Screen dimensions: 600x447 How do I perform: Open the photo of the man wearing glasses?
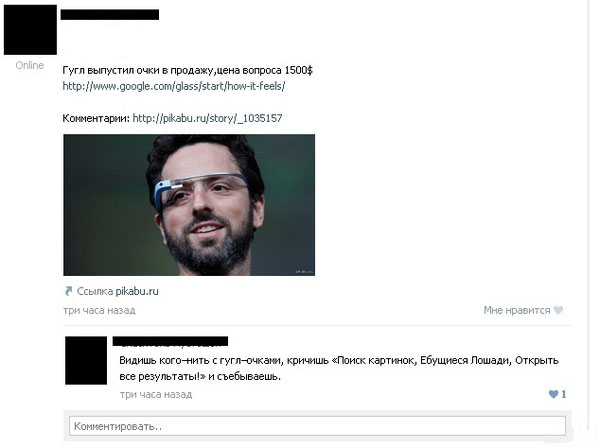pyautogui.click(x=189, y=205)
